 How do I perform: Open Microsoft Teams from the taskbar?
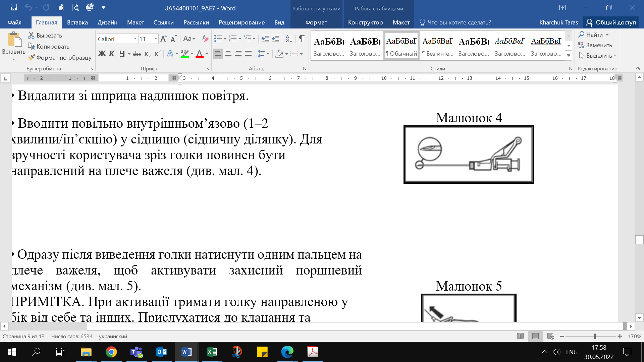pos(137,352)
